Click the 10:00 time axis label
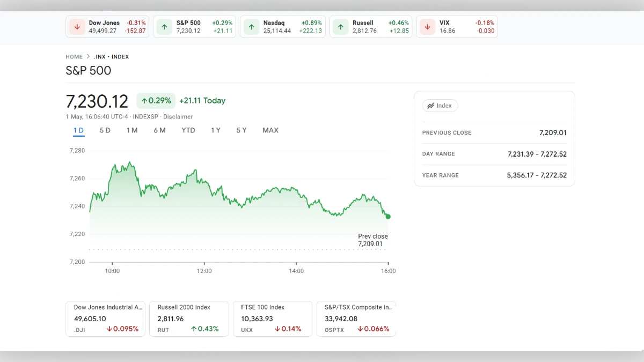The width and height of the screenshot is (644, 362). click(x=112, y=271)
